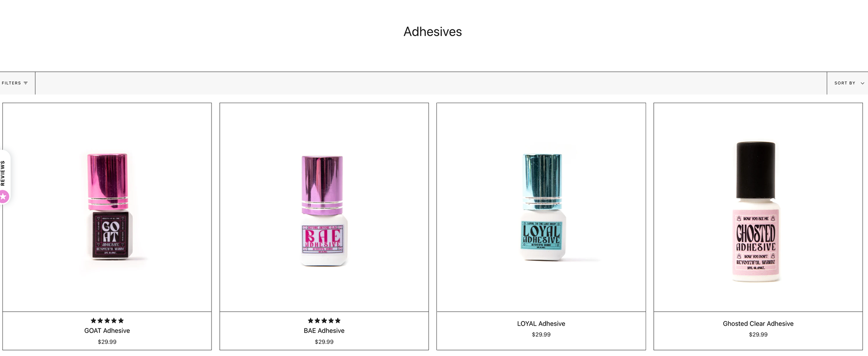The height and width of the screenshot is (356, 868).
Task: Click the LOYAL Adhesive title link
Action: pos(541,323)
